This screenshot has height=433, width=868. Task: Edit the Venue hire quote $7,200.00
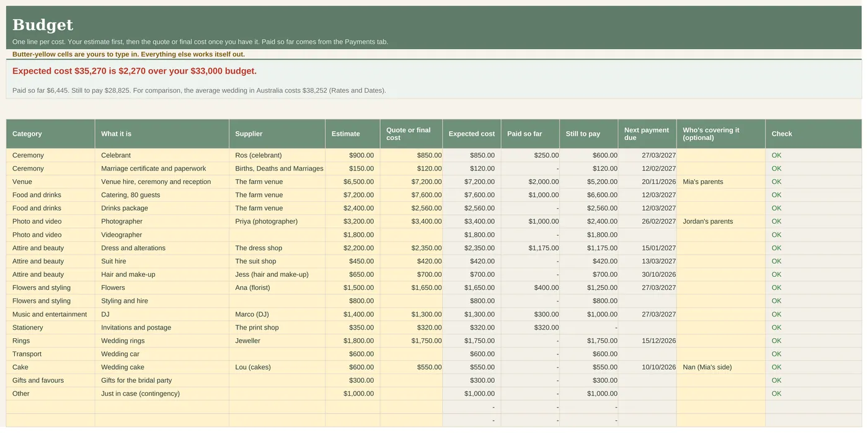click(411, 182)
